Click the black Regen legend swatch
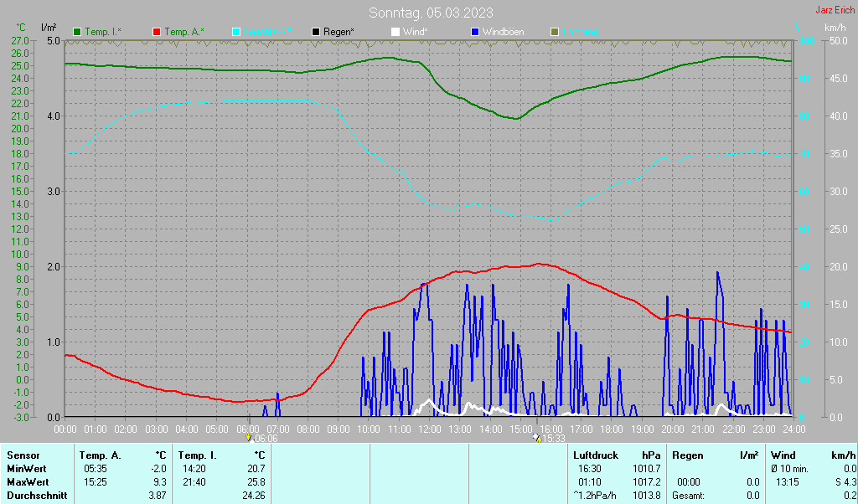 316,33
